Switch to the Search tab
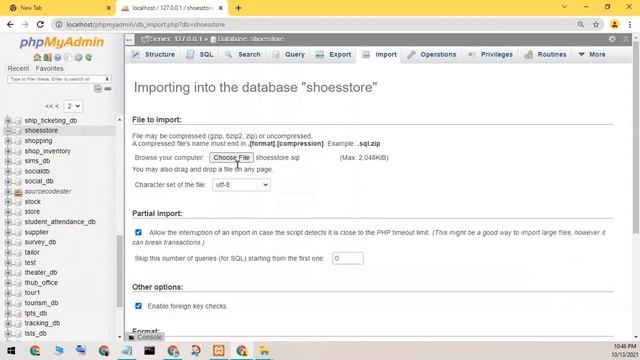This screenshot has height=360, width=640. pyautogui.click(x=242, y=54)
